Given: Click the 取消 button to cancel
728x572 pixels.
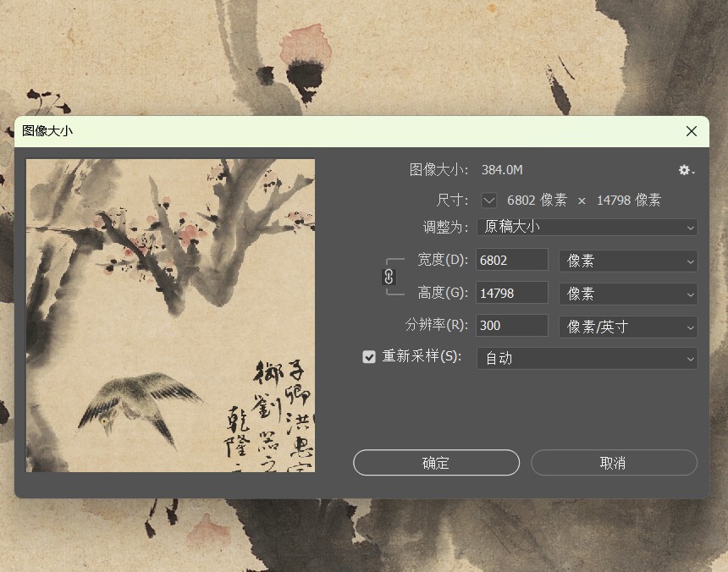Looking at the screenshot, I should (x=614, y=463).
